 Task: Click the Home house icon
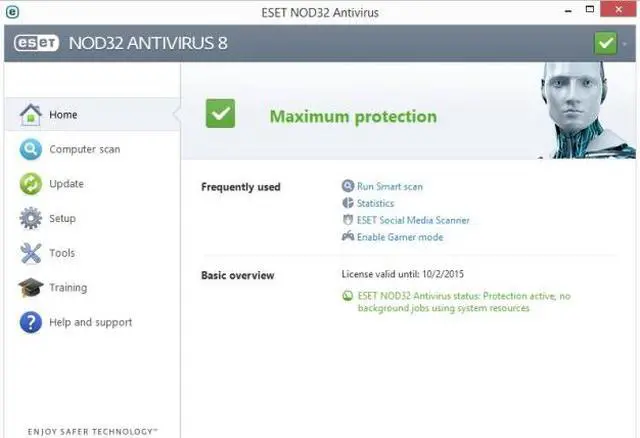[x=31, y=115]
